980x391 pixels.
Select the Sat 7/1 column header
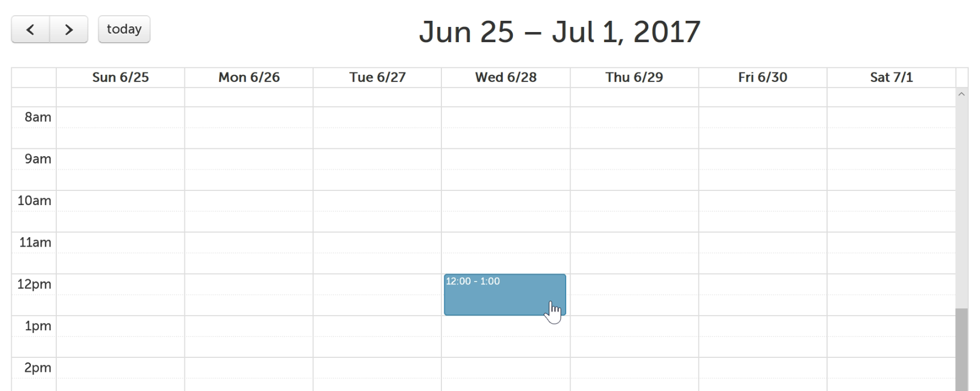[x=891, y=78]
